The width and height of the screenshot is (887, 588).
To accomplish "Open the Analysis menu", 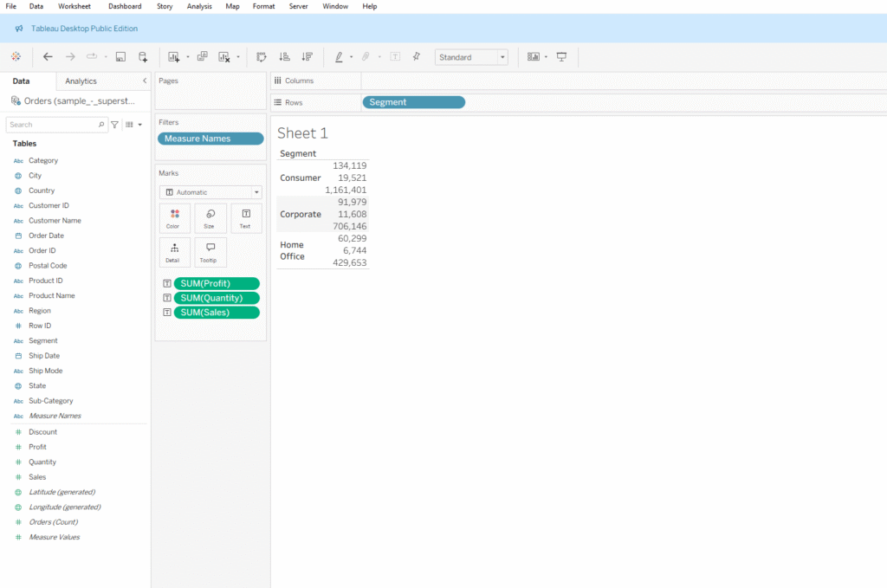I will click(199, 6).
